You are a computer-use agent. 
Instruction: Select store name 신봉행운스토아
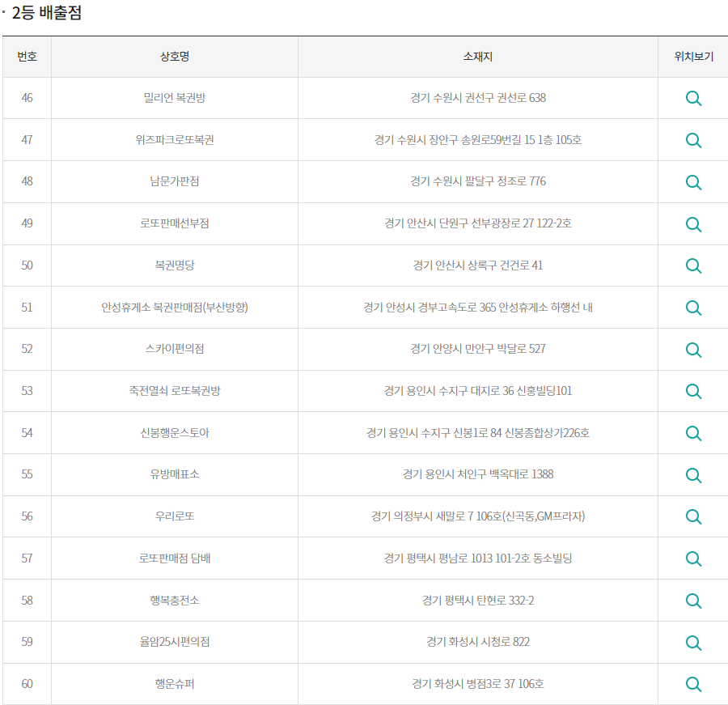[175, 433]
